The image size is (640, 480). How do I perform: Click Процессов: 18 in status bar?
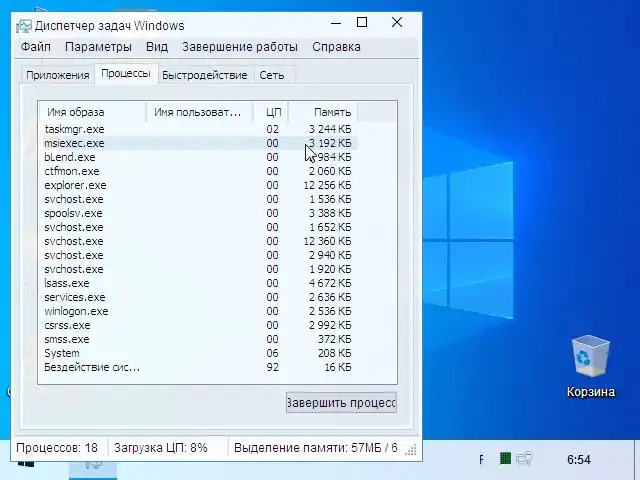tap(57, 448)
